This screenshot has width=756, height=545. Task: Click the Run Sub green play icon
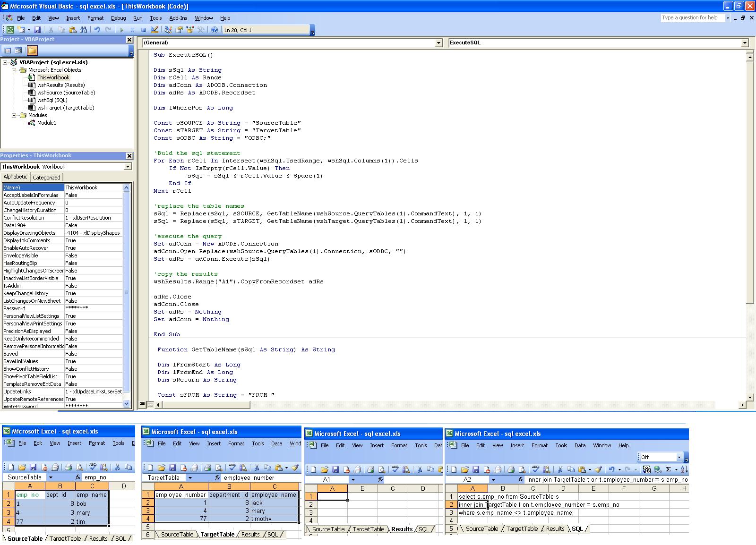[121, 30]
